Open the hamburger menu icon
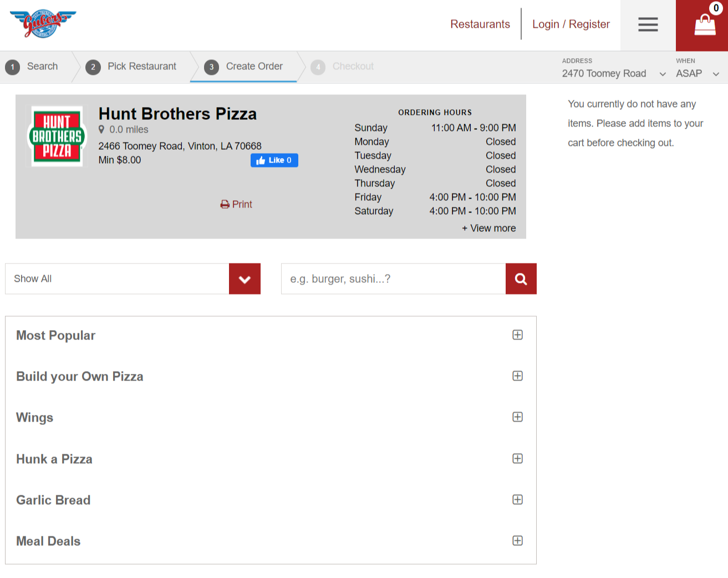Screen dimensions: 728x578 [x=648, y=24]
